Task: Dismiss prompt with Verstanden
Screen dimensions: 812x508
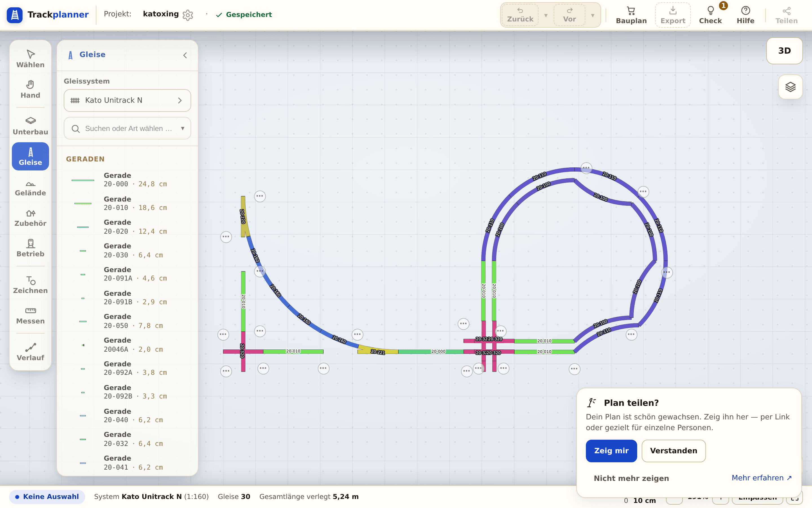Action: point(673,451)
